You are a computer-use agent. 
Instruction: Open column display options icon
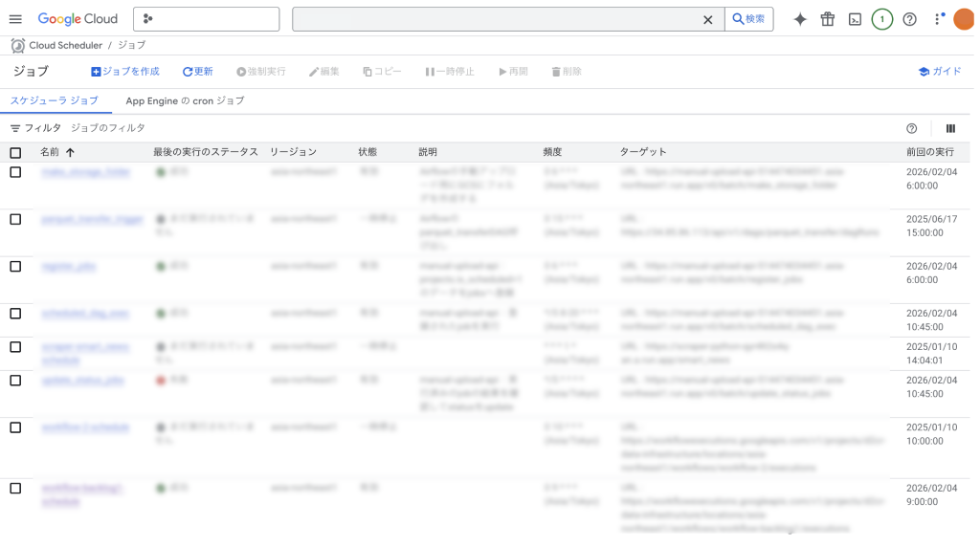(950, 128)
